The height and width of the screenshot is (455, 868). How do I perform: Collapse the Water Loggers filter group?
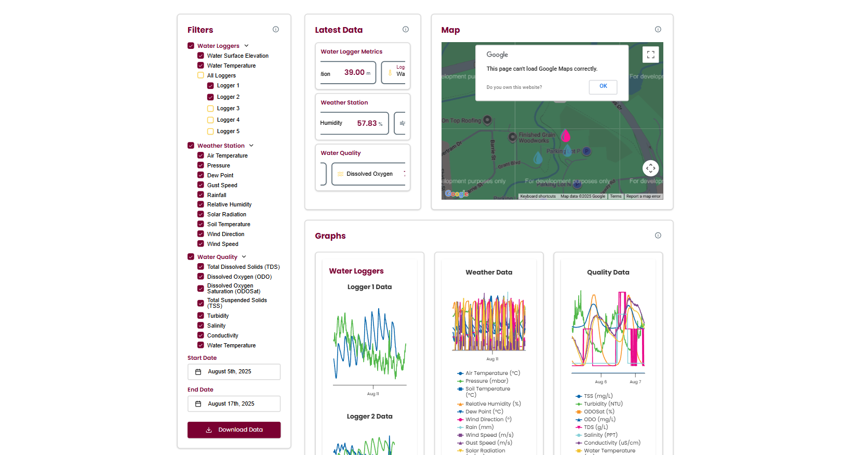pyautogui.click(x=247, y=46)
